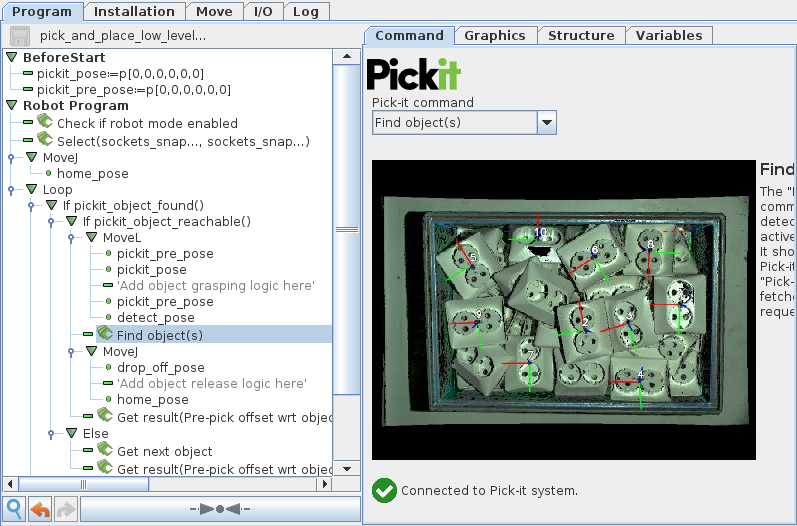
Task: Select the Command tab
Action: pos(409,36)
